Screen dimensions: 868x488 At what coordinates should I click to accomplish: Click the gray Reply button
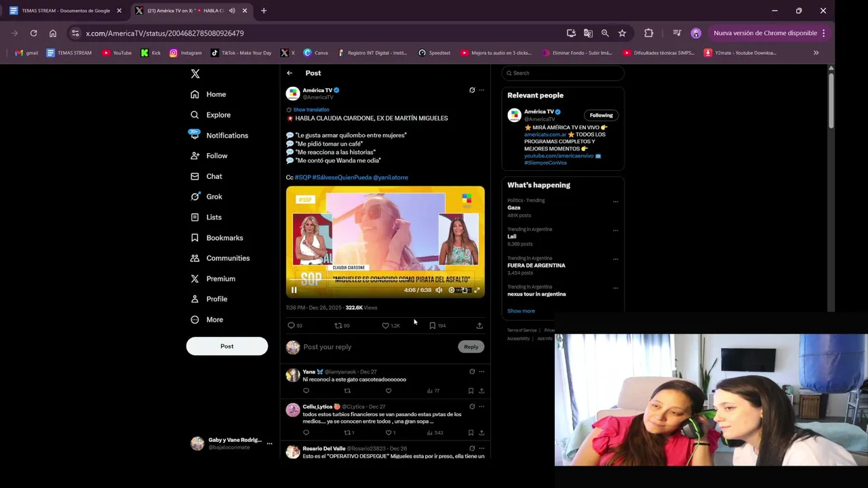tap(471, 346)
